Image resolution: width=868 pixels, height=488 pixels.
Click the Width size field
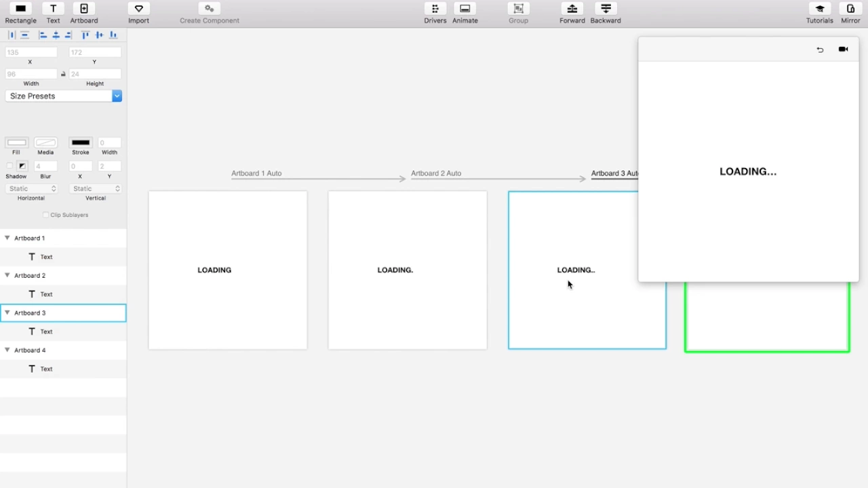pyautogui.click(x=31, y=74)
